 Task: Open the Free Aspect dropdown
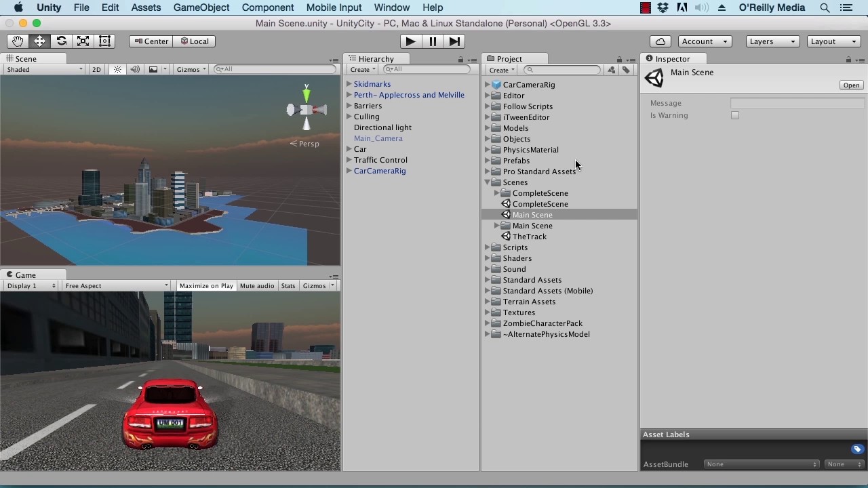117,286
